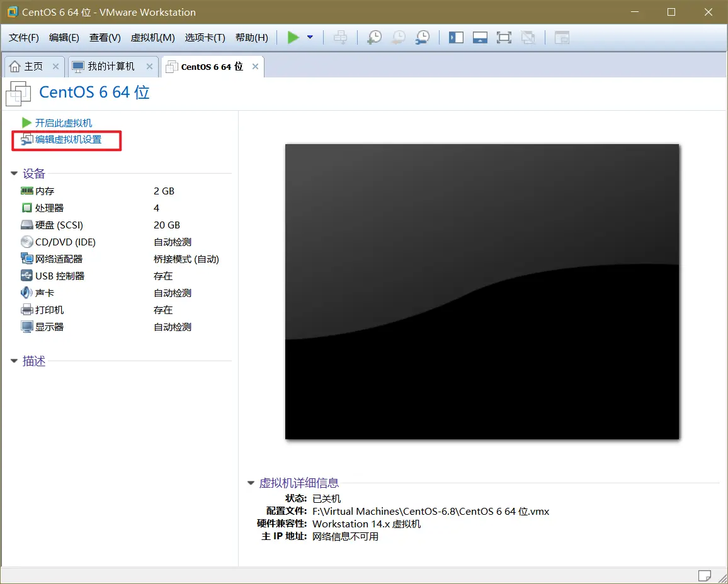This screenshot has width=728, height=584.
Task: Click the 内存 device row label
Action: (45, 191)
